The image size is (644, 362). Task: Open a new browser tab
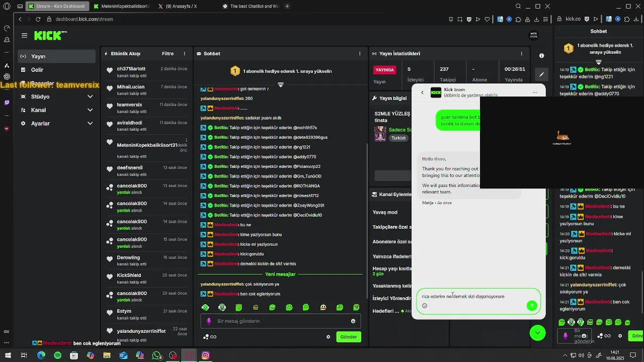coord(287,7)
